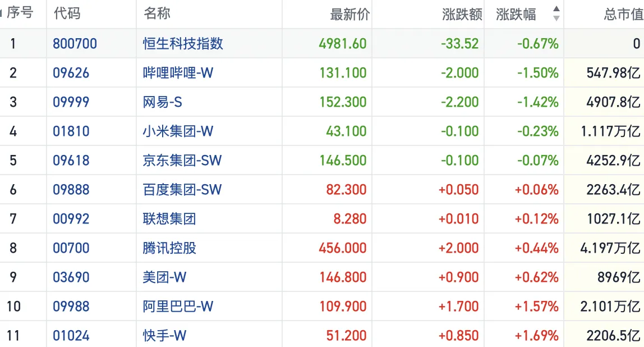Screen dimensions: 644x347
Task: Open stock code 09999
Action: (71, 102)
